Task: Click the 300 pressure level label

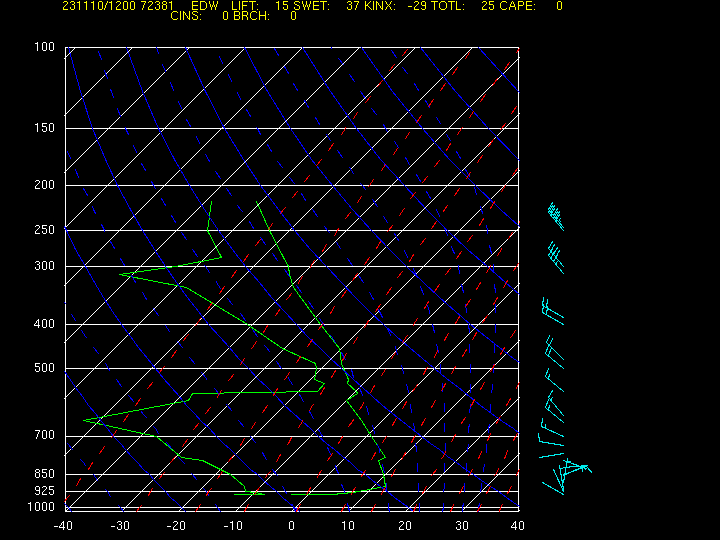Action: (45, 266)
